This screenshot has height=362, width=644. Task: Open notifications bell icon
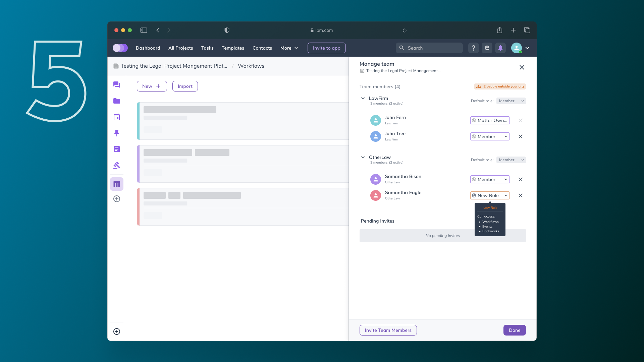point(500,48)
